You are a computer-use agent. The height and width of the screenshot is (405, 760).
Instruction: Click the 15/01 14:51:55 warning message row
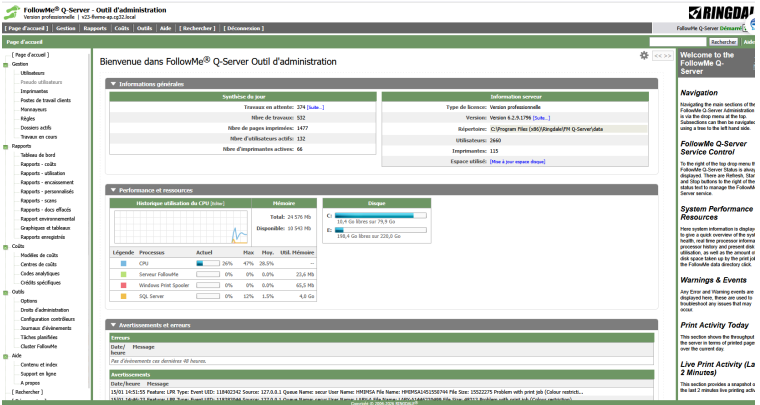(381, 392)
